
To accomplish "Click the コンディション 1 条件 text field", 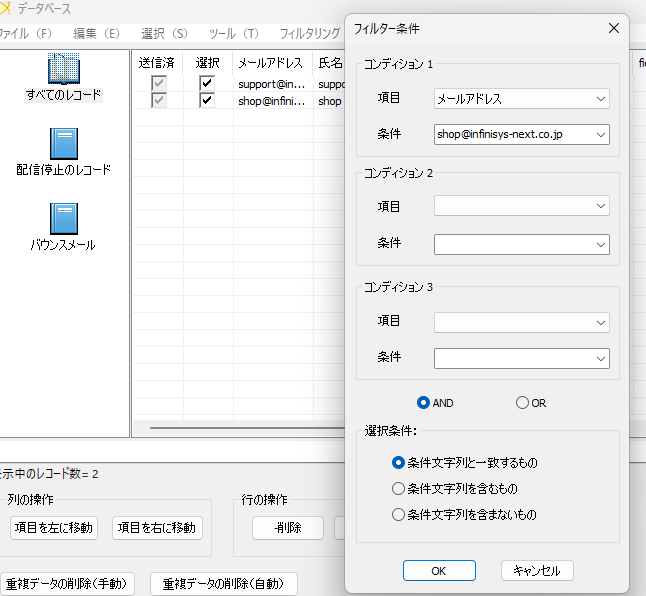I will click(x=513, y=135).
